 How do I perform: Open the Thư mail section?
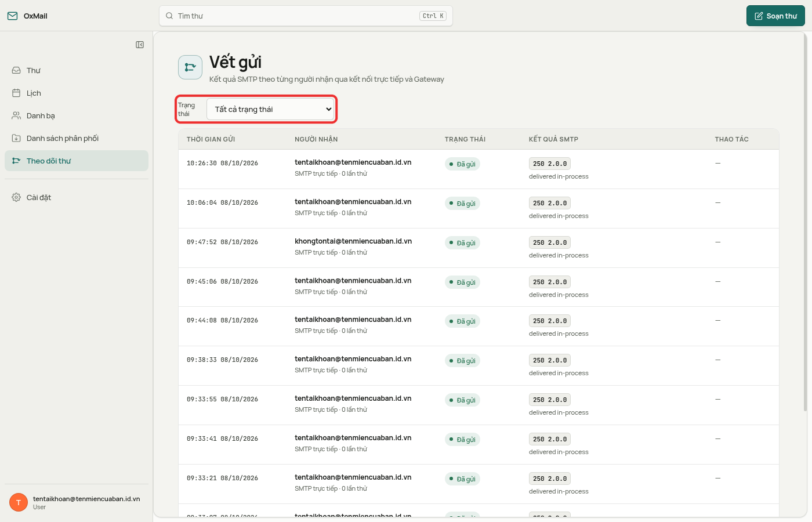[x=77, y=70]
